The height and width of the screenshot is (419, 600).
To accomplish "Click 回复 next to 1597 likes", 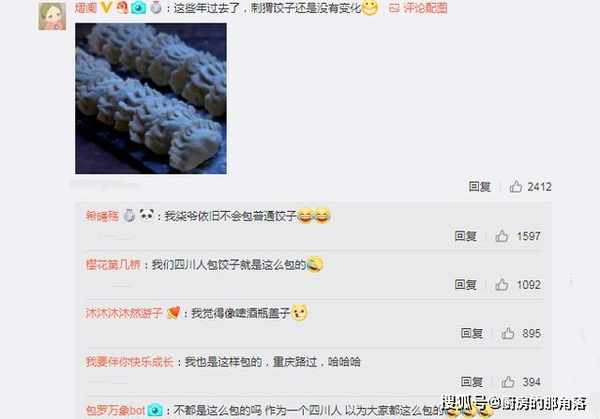I will [465, 236].
